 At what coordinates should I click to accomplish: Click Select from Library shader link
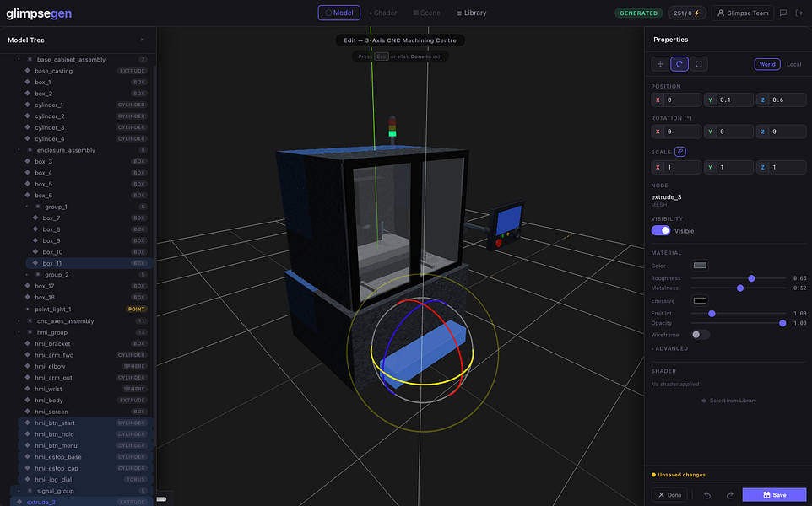coord(728,401)
